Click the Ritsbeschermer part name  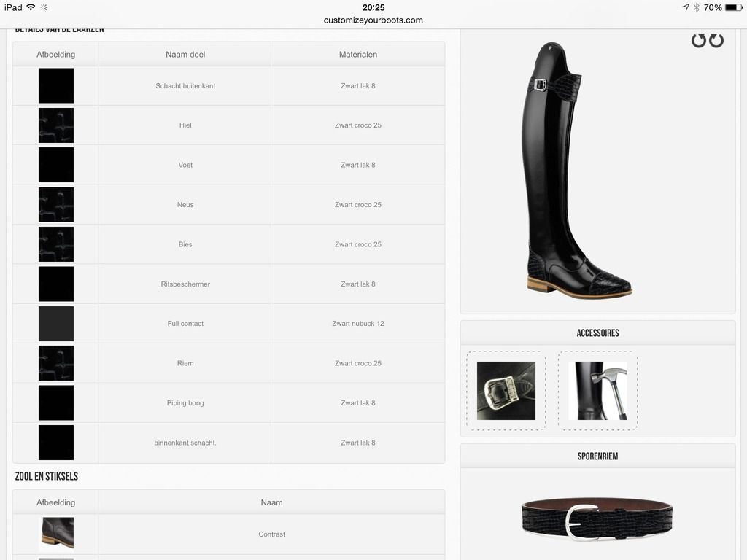click(185, 284)
